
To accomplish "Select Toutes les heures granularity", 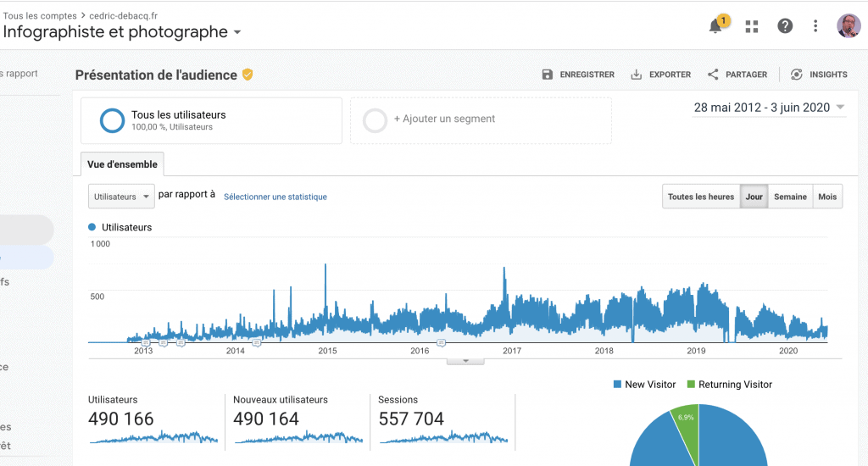I will [x=701, y=197].
